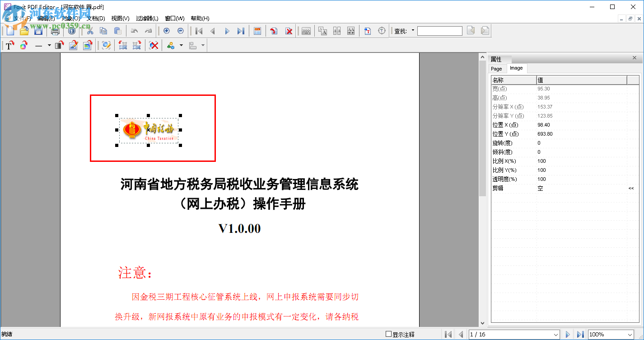The image size is (644, 340).
Task: Click the red Delete Object icon
Action: 153,45
